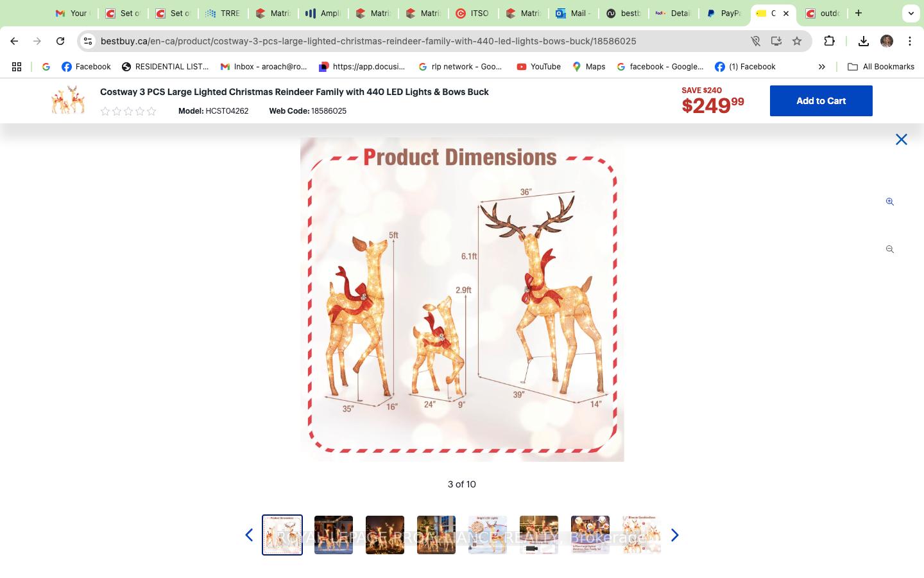Bookmark this page with star icon
This screenshot has height=578, width=924.
(x=797, y=41)
